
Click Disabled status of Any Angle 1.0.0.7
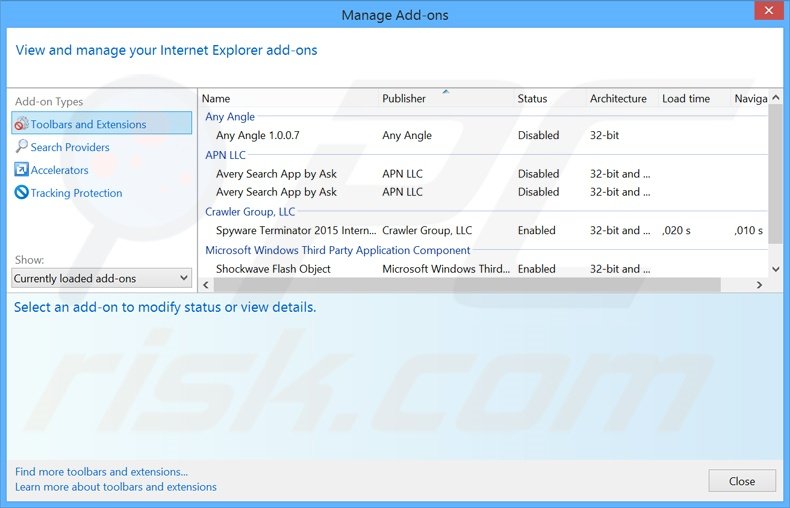pos(538,135)
